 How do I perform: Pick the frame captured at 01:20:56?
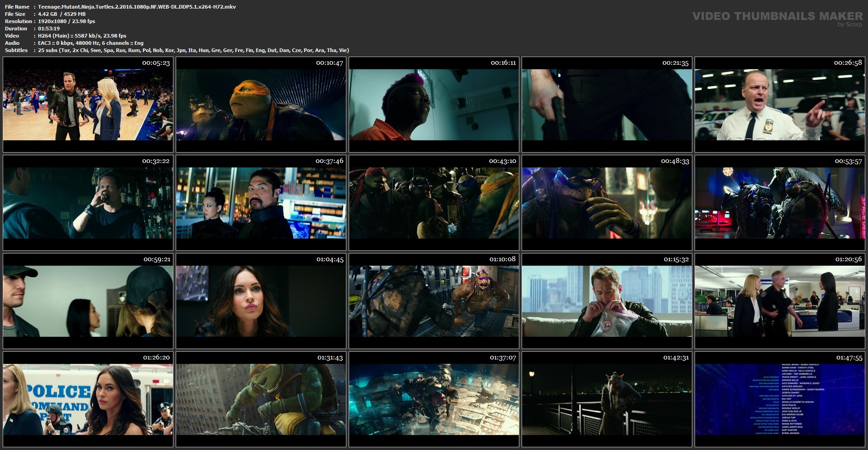pyautogui.click(x=780, y=301)
